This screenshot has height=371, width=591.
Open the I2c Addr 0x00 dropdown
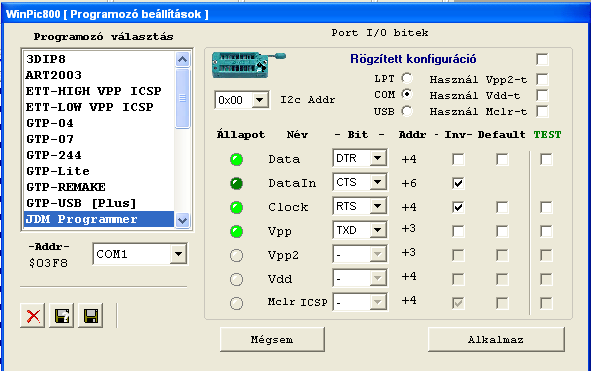pyautogui.click(x=260, y=100)
